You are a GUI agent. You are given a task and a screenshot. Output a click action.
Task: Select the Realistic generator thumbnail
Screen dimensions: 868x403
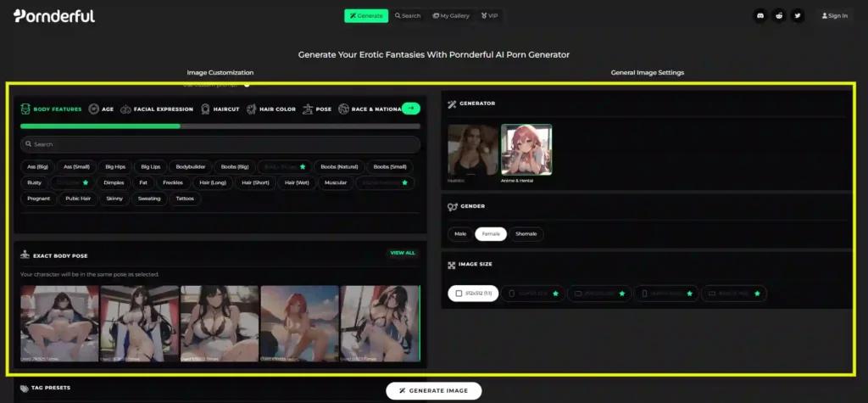(x=473, y=149)
